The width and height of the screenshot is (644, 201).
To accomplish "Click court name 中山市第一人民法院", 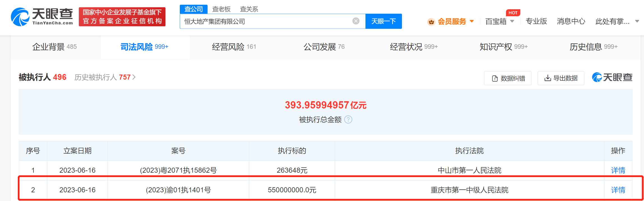I will click(x=470, y=170).
